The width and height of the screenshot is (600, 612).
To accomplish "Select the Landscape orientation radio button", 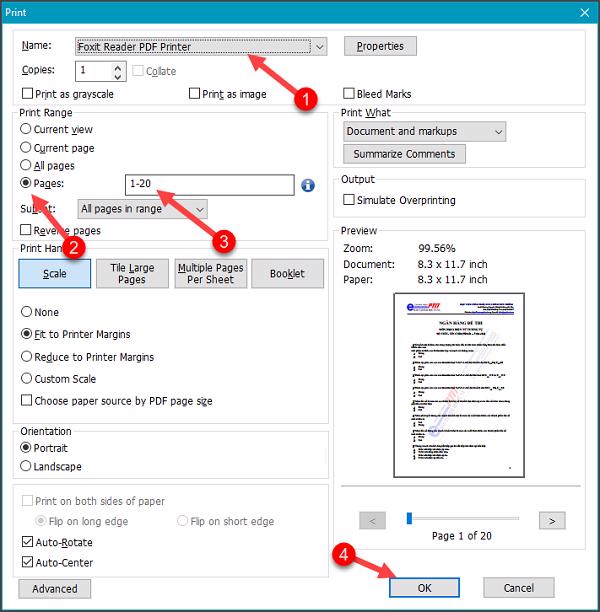I will (27, 467).
